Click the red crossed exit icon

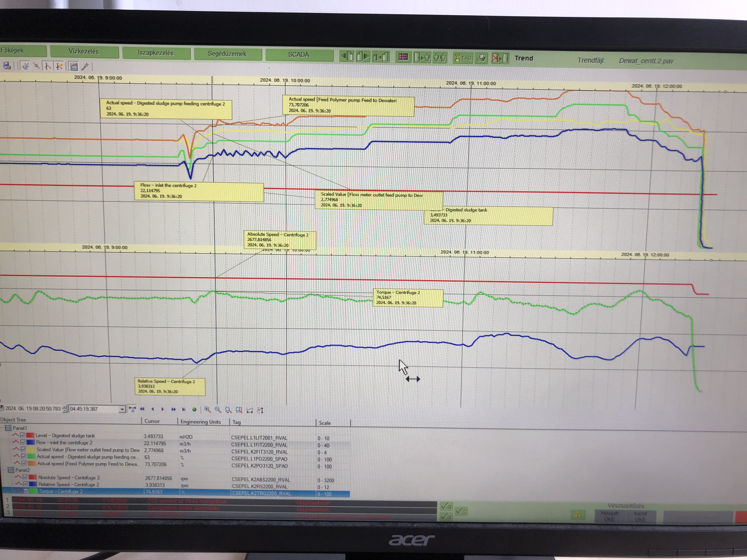click(500, 58)
